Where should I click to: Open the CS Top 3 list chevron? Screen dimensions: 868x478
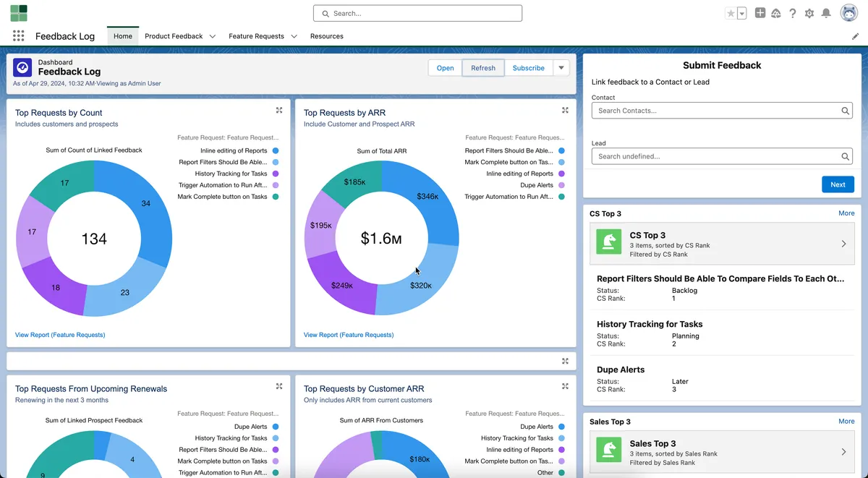coord(843,244)
